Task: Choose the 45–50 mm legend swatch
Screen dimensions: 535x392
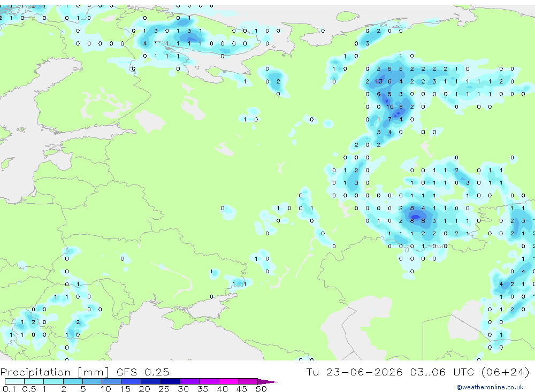Action: click(x=248, y=381)
